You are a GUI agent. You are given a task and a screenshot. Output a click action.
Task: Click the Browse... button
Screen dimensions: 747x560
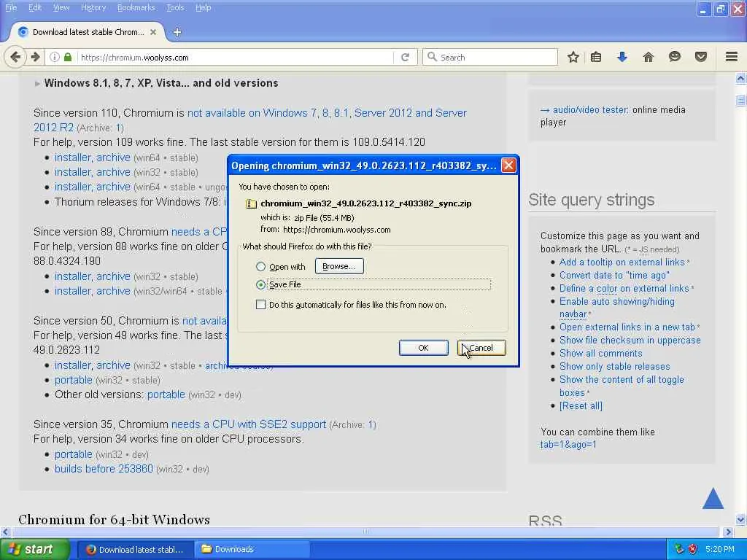point(339,266)
